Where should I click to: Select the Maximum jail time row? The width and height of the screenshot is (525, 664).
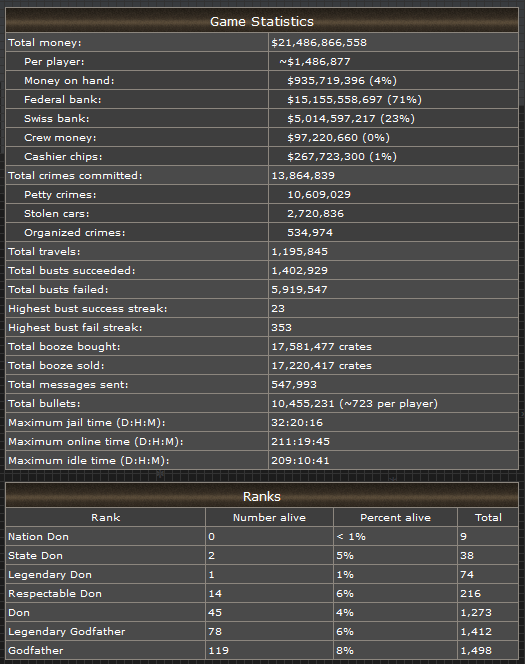pos(262,422)
